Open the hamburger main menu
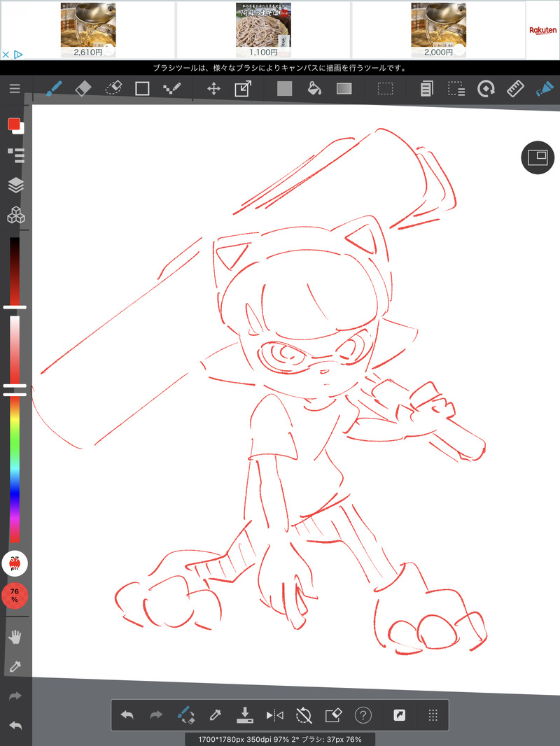The height and width of the screenshot is (746, 560). tap(15, 88)
